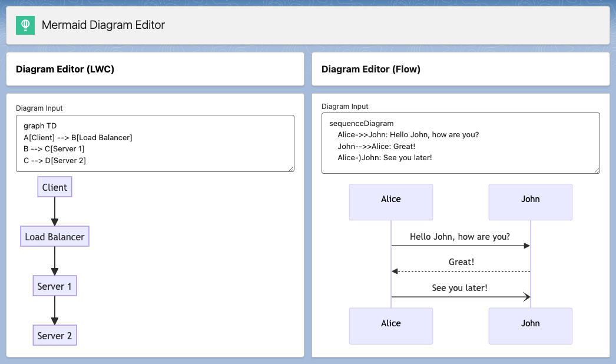Click the dashed 'Great!' reply arrow
The height and width of the screenshot is (364, 616).
click(461, 270)
